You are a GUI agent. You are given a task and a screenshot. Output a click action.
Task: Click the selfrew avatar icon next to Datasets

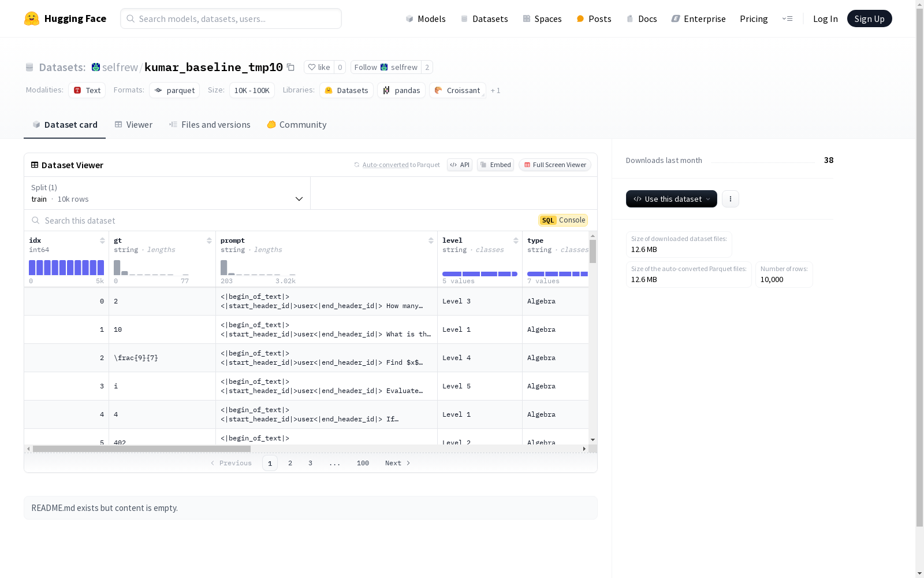point(96,68)
